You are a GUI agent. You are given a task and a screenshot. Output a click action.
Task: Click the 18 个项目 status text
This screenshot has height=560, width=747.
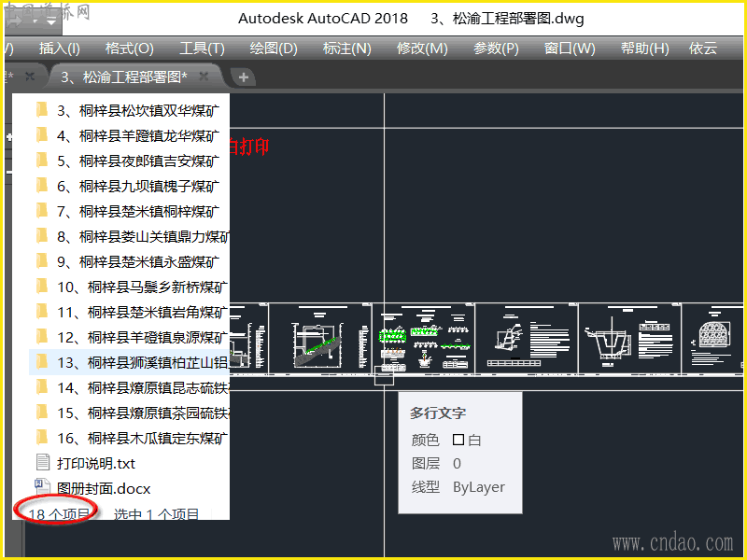coord(59,514)
